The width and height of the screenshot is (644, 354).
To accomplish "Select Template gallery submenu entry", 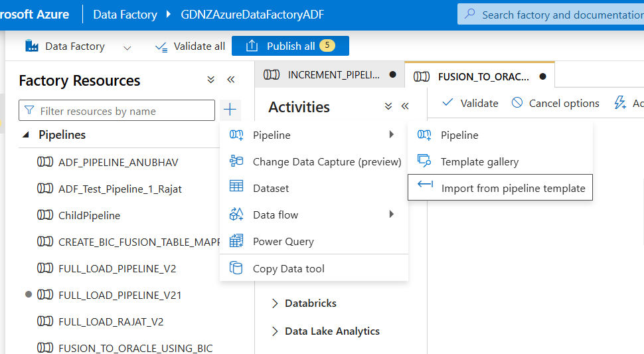I will 500,161.
